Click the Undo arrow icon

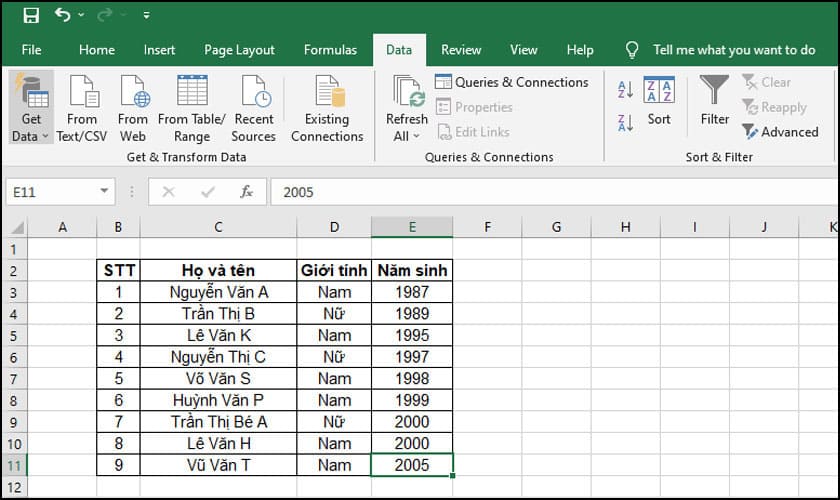[64, 15]
